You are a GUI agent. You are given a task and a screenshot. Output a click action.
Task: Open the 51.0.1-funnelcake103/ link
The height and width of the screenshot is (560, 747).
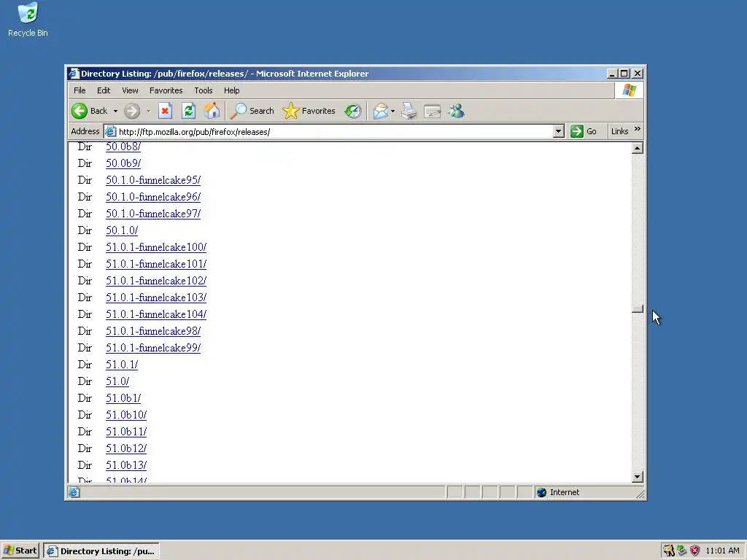coord(156,297)
